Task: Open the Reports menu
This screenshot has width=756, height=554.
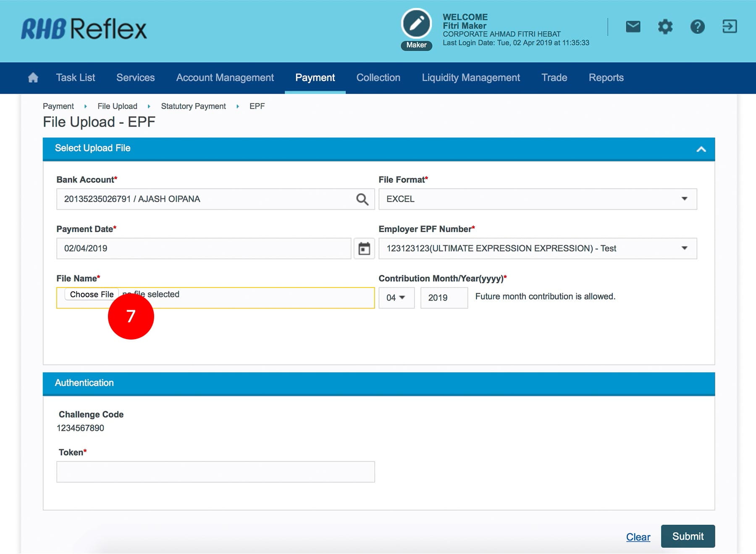Action: [x=606, y=78]
